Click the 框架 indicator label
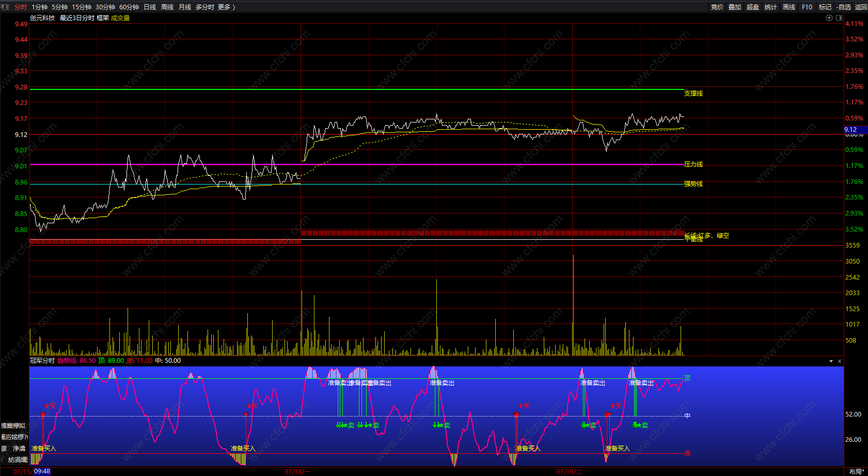The height and width of the screenshot is (476, 868). (103, 18)
